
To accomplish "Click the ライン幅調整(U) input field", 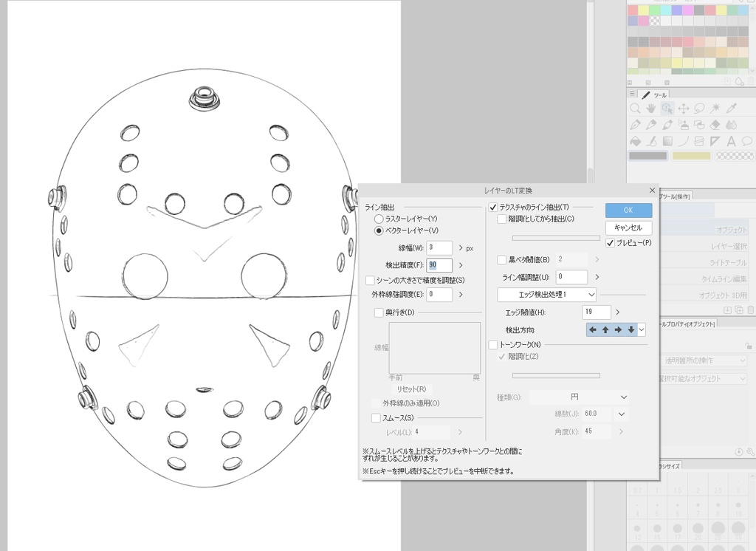I will pos(572,277).
